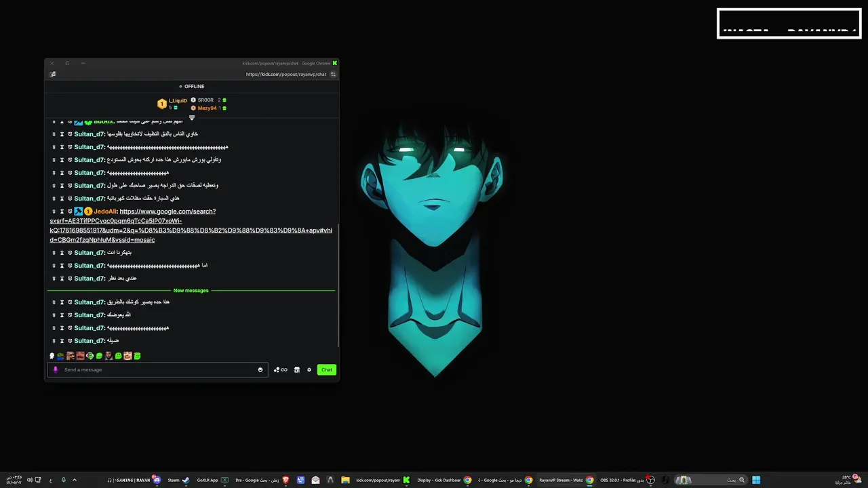The height and width of the screenshot is (488, 868).
Task: Delete the الله يعوضك message trash icon
Action: [x=54, y=315]
